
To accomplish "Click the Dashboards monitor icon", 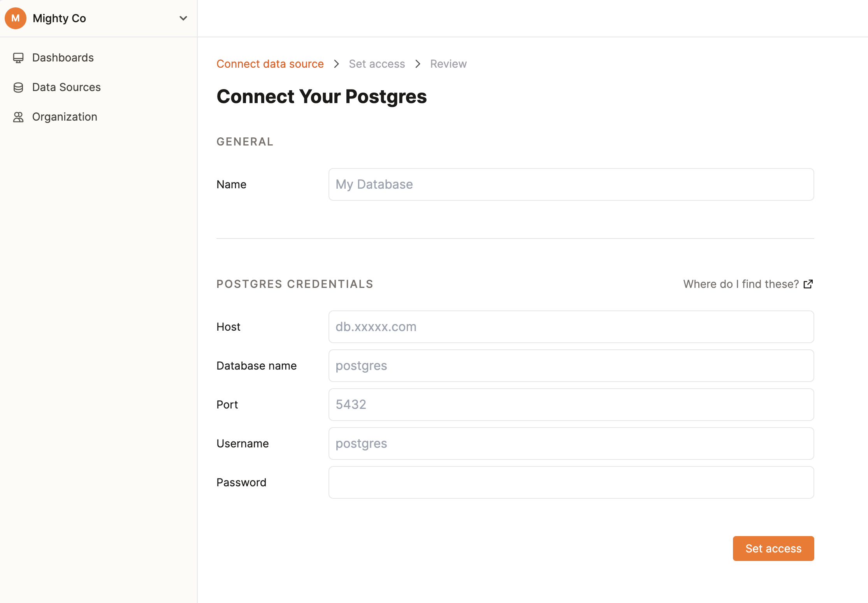I will pyautogui.click(x=18, y=58).
